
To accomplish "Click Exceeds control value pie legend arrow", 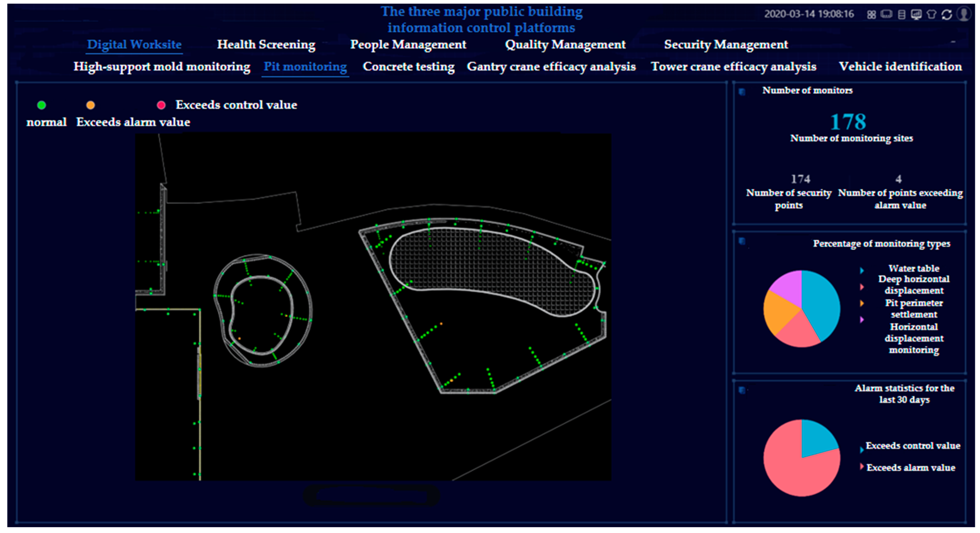I will 862,450.
